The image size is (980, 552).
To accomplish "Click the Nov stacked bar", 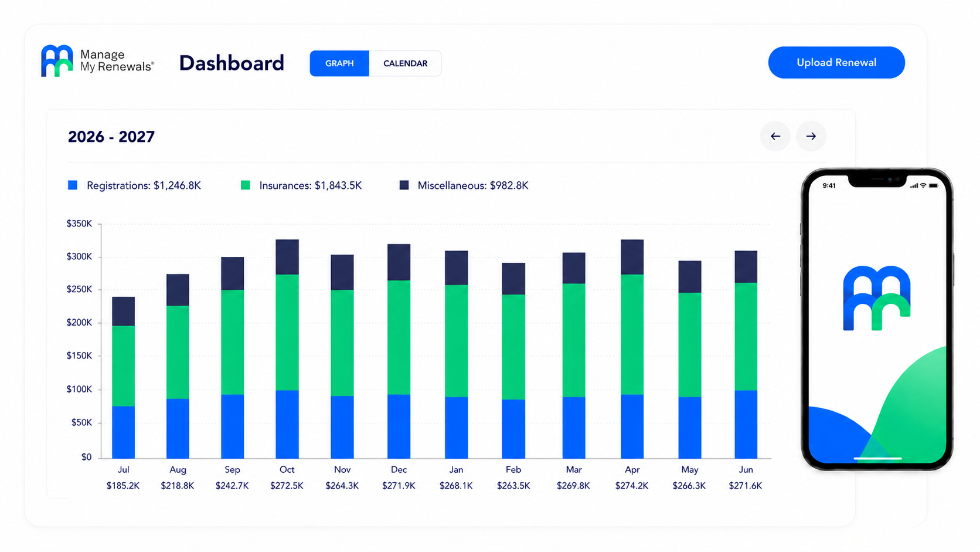I will point(342,357).
